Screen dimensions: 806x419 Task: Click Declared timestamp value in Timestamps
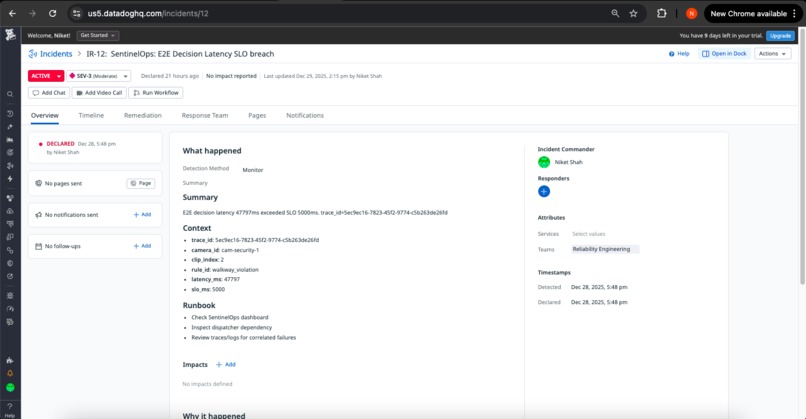tap(599, 302)
